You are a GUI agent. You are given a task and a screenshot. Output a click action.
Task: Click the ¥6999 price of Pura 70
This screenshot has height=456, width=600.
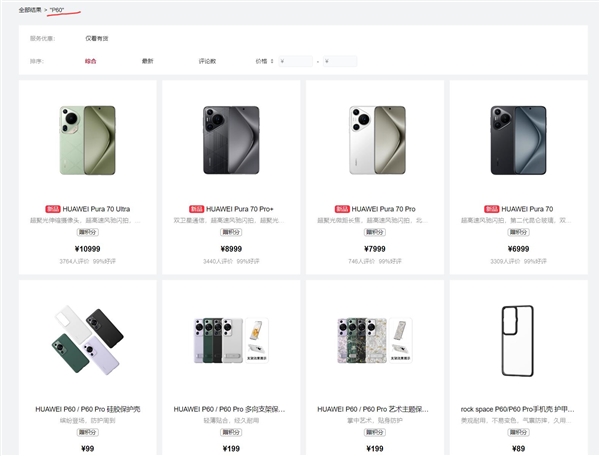click(x=518, y=249)
